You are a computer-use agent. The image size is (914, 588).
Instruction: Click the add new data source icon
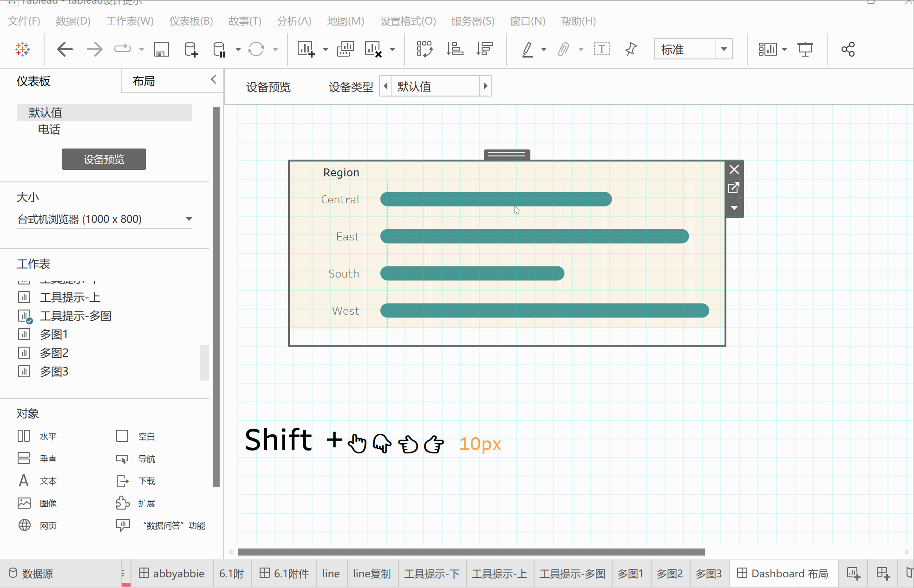point(190,49)
